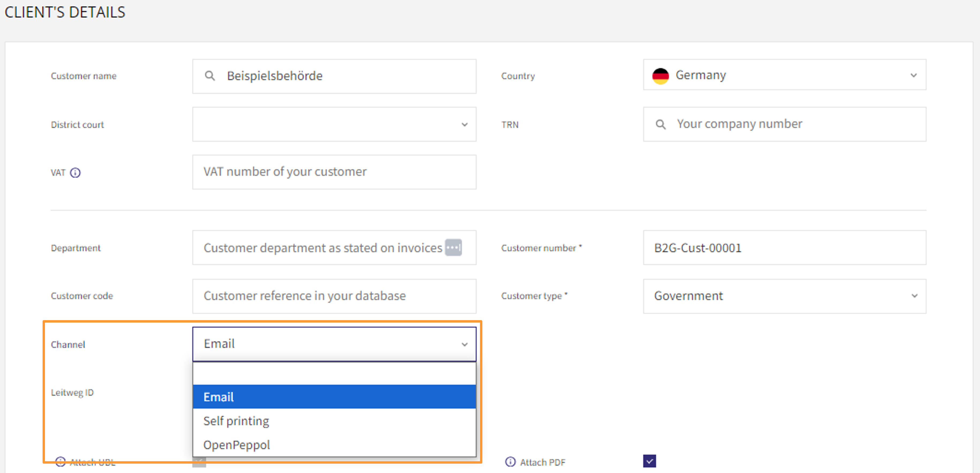Expand the District court dropdown
This screenshot has height=473, width=980.
(334, 124)
